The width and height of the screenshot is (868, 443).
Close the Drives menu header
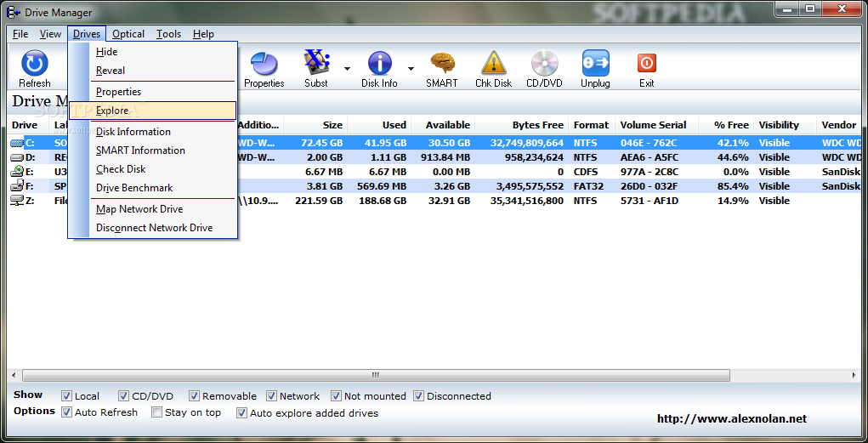(87, 34)
